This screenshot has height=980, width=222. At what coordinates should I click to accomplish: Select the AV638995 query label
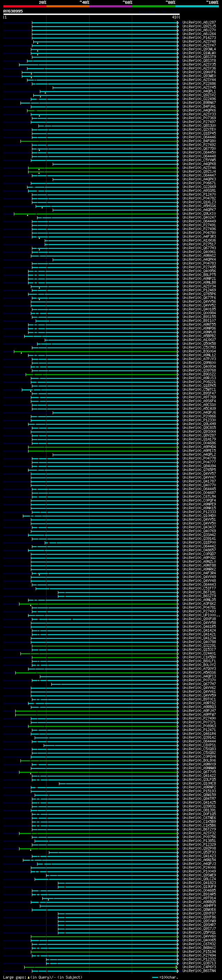point(13,11)
